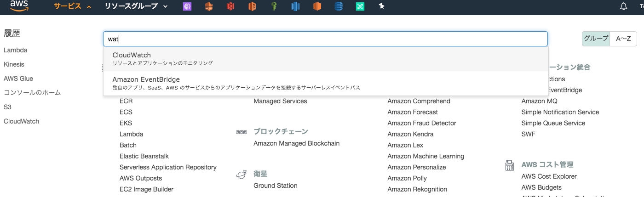Open the teal crossed-tools shortcut icon

pos(360,6)
